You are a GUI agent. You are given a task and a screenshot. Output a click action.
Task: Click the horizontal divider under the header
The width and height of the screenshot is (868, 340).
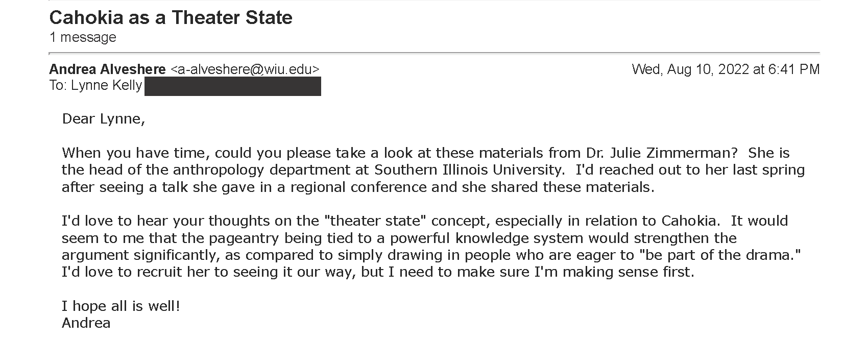(435, 53)
